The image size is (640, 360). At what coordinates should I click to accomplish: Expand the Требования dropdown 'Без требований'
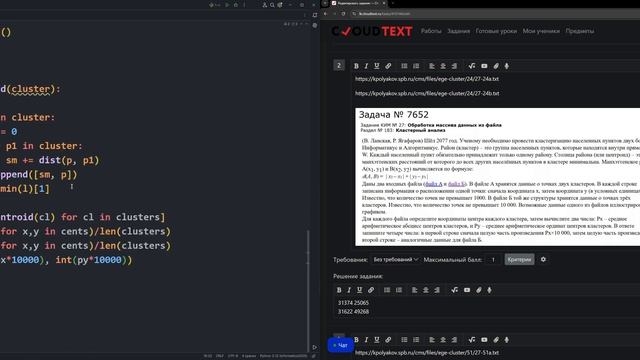[396, 260]
